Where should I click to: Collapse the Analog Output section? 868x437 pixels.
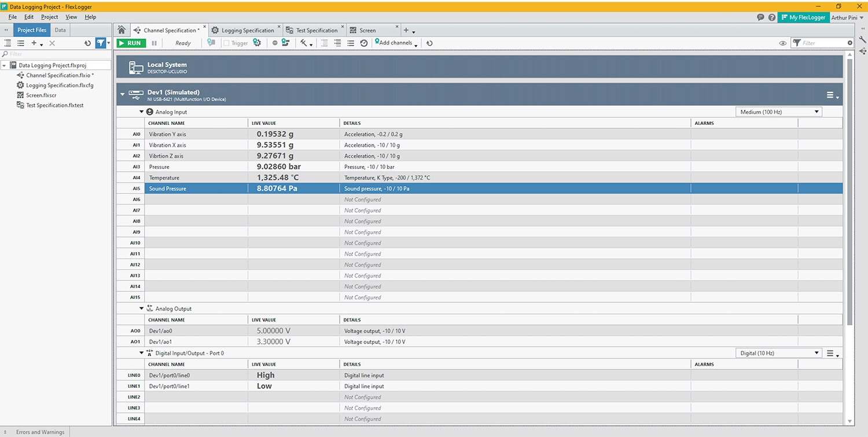point(142,309)
